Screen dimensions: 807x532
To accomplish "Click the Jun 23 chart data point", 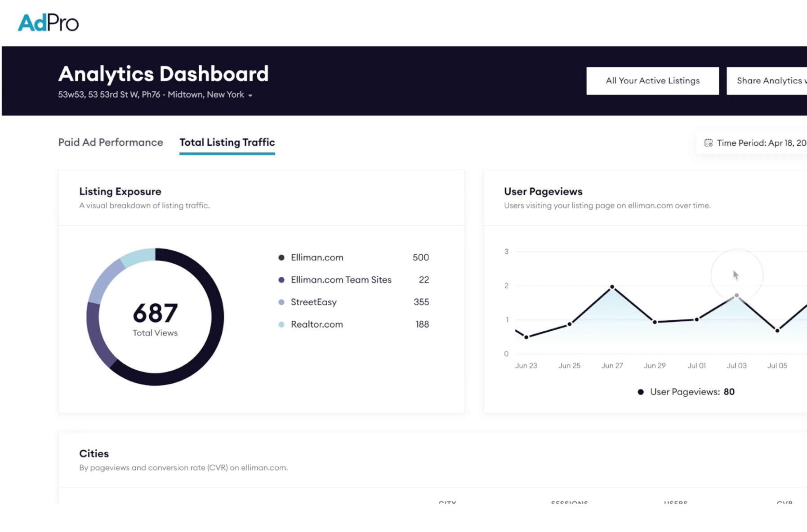I will click(526, 337).
